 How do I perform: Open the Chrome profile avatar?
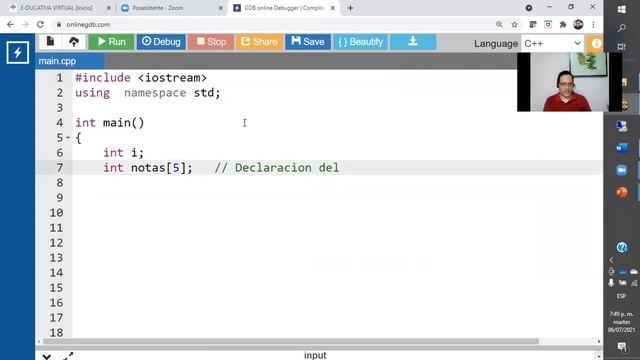[x=578, y=24]
